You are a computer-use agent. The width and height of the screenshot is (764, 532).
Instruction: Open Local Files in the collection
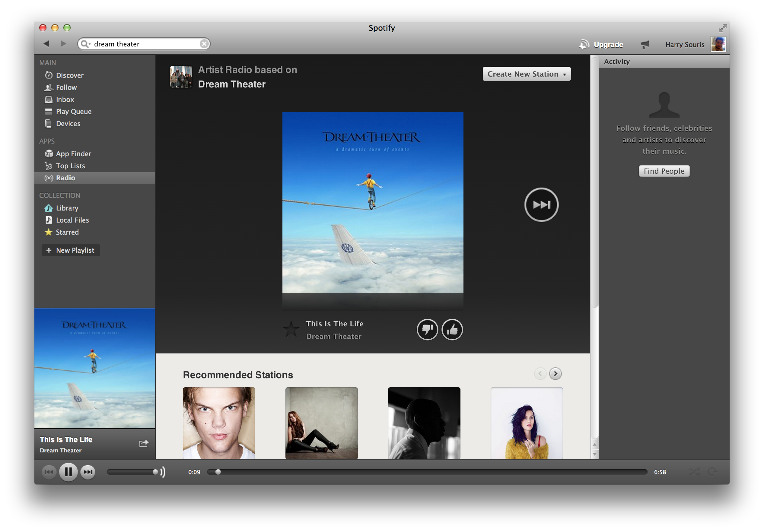tap(94, 220)
